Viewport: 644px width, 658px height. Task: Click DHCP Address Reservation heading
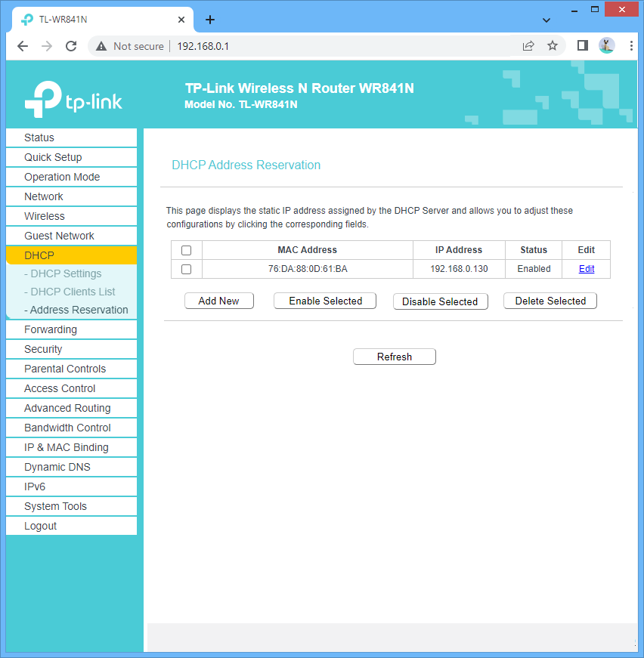coord(246,165)
